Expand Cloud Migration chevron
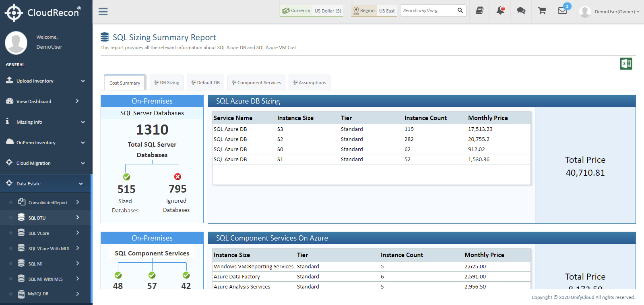The height and width of the screenshot is (305, 644). (x=83, y=163)
